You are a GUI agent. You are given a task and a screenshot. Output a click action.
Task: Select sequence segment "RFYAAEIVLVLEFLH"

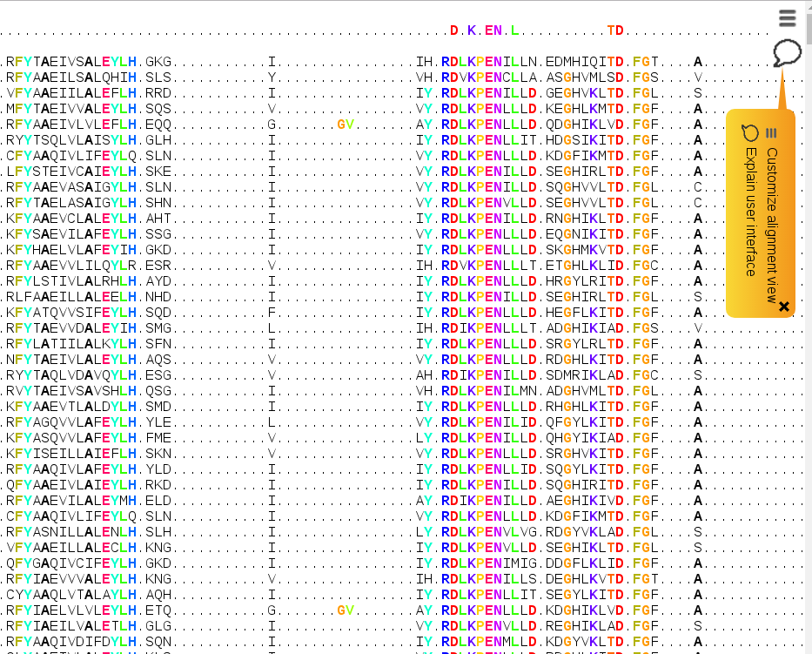click(71, 125)
